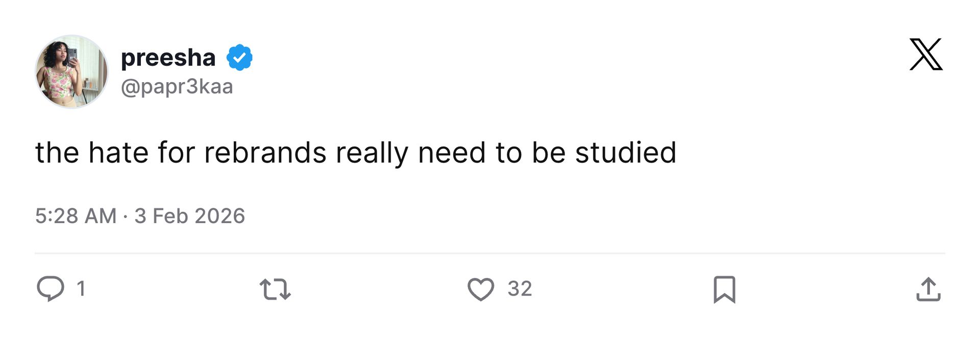Click the like count 32
Image resolution: width=980 pixels, height=339 pixels.
pos(520,289)
